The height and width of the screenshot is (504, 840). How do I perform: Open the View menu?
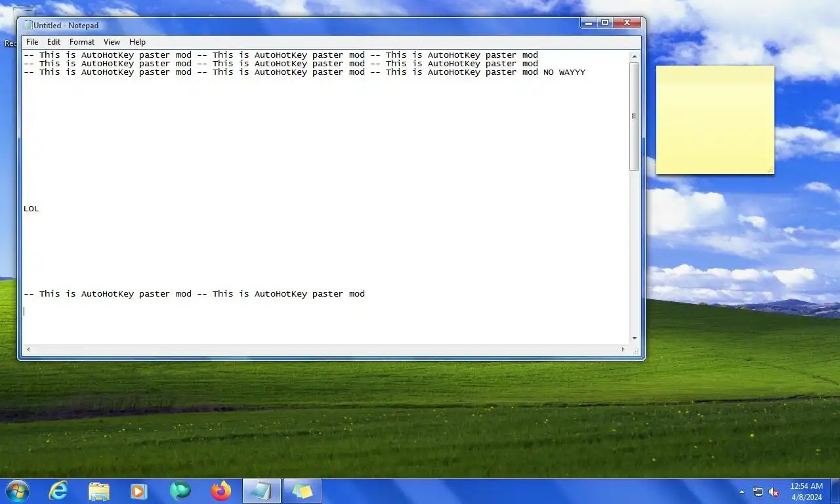[112, 42]
